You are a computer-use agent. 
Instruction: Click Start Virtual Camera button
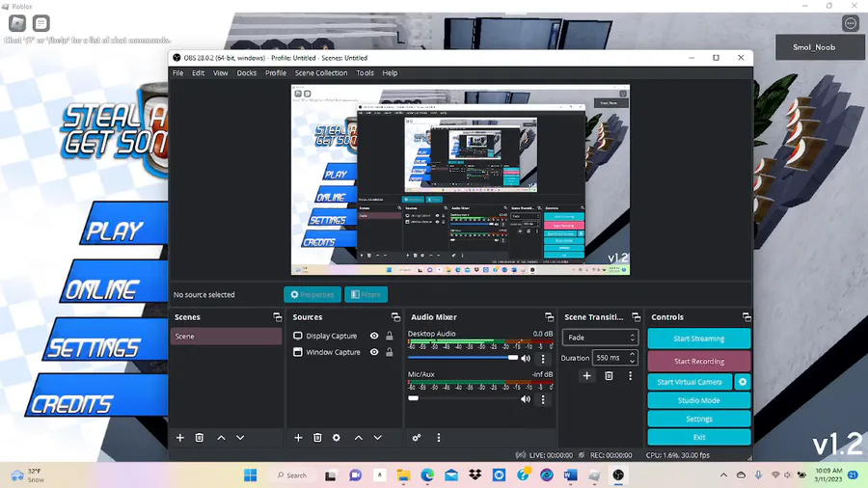pos(690,382)
